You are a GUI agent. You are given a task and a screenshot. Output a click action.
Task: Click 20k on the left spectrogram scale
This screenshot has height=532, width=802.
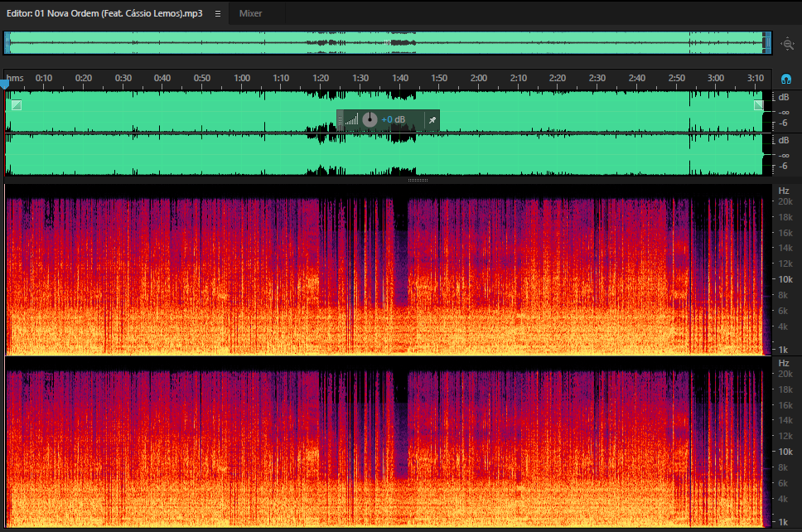click(785, 202)
